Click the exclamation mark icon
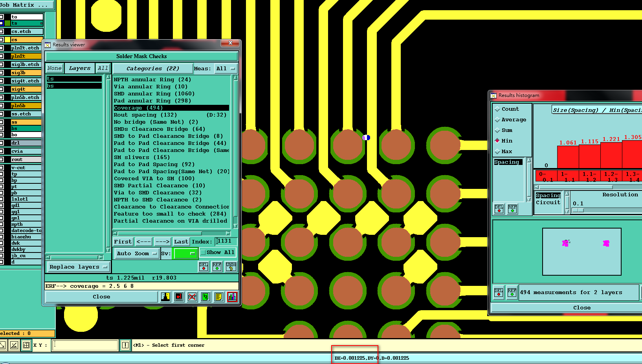The image size is (642, 364). pos(125,345)
